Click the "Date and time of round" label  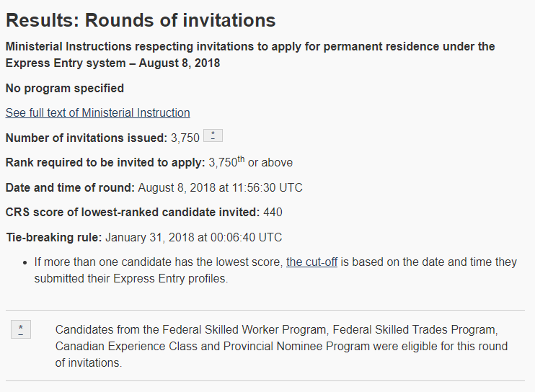[x=70, y=188]
